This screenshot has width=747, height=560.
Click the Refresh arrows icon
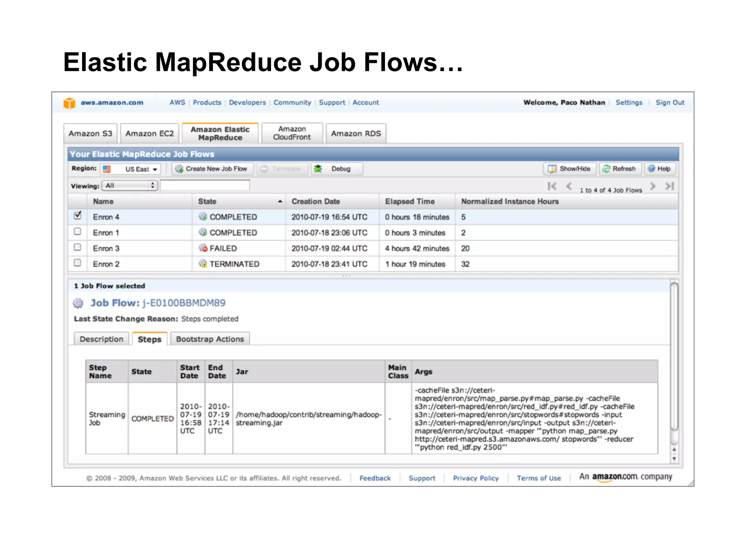click(x=606, y=169)
